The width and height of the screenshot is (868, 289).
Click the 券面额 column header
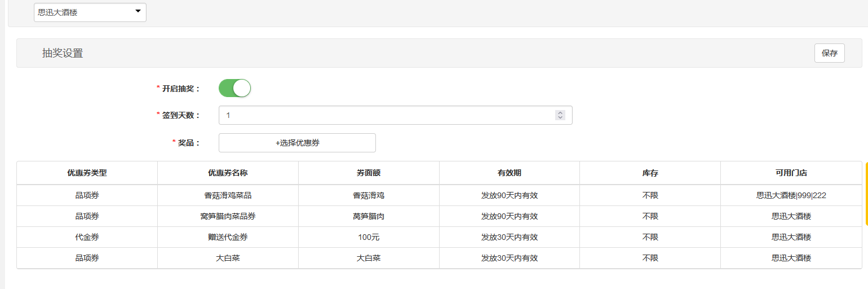(369, 173)
